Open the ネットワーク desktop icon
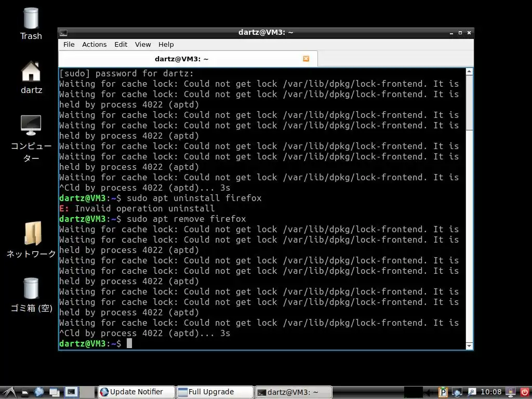 (31, 240)
